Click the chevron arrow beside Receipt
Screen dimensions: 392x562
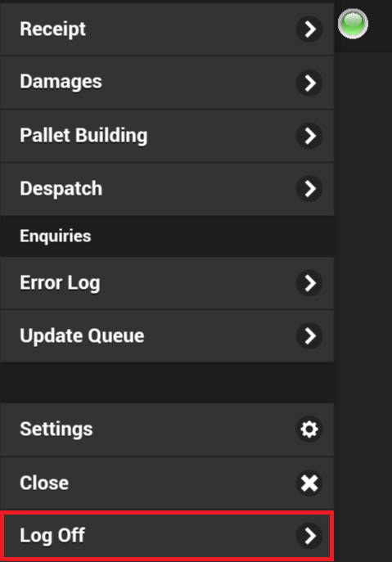pos(309,29)
